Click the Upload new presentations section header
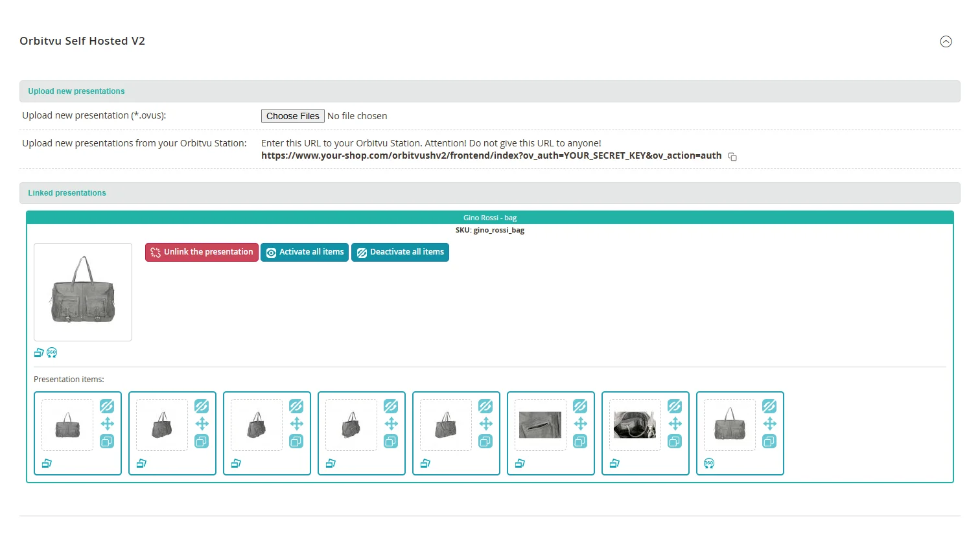The image size is (980, 537). point(490,91)
